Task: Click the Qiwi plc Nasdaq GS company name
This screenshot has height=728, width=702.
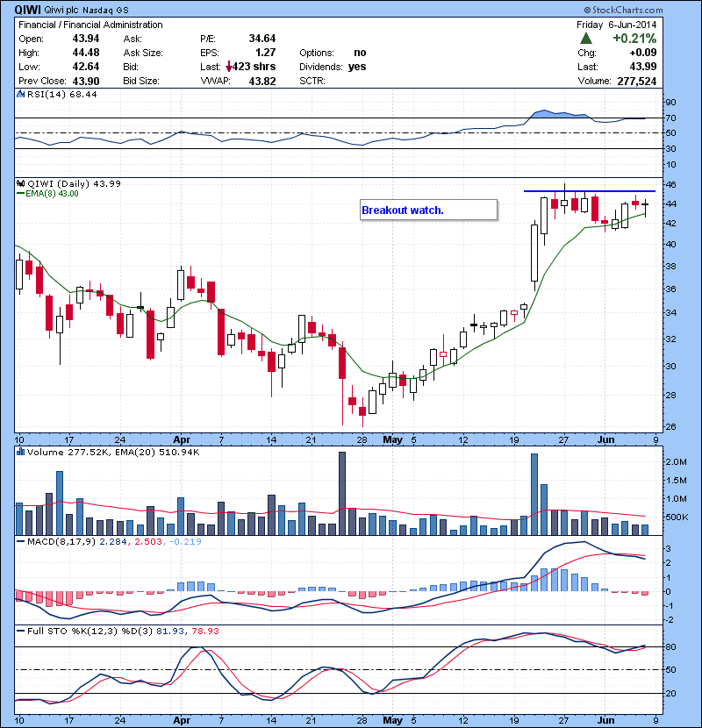Action: 86,10
